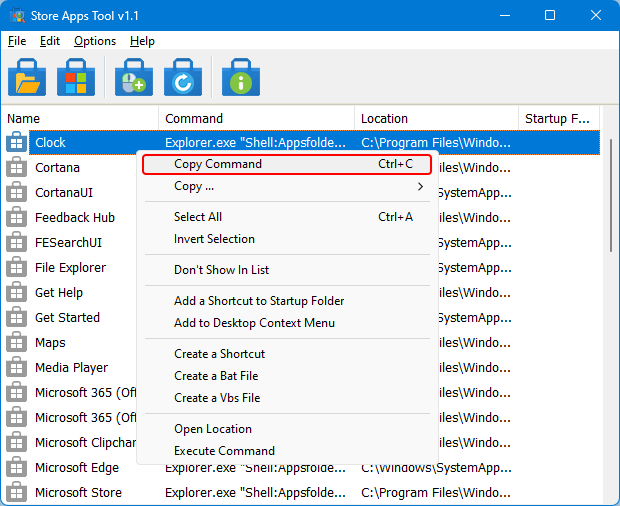Sort list by the Name column header

point(80,118)
